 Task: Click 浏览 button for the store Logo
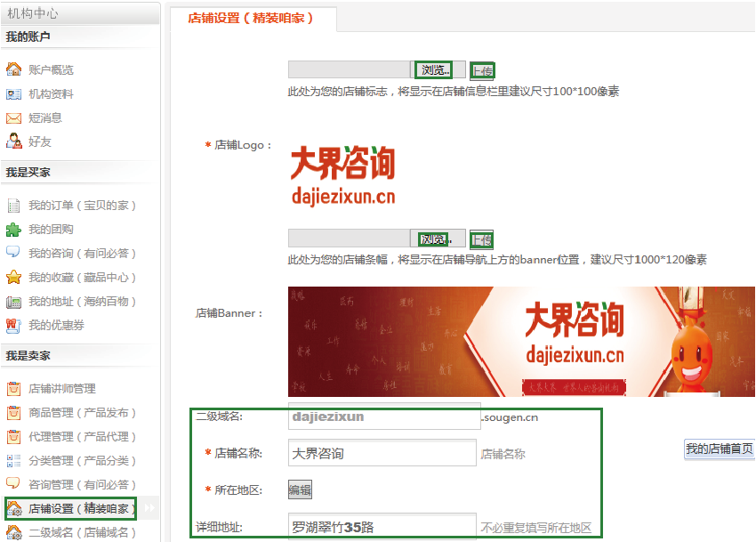[x=434, y=69]
